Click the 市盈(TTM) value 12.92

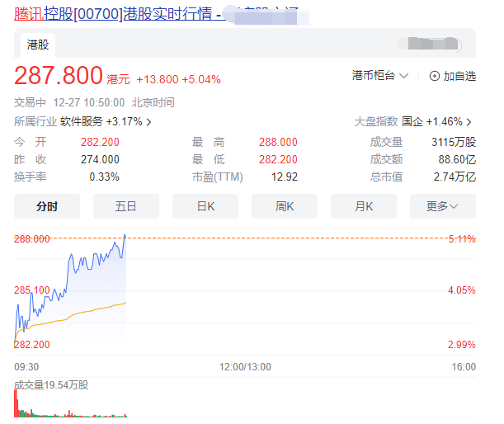pyautogui.click(x=285, y=177)
